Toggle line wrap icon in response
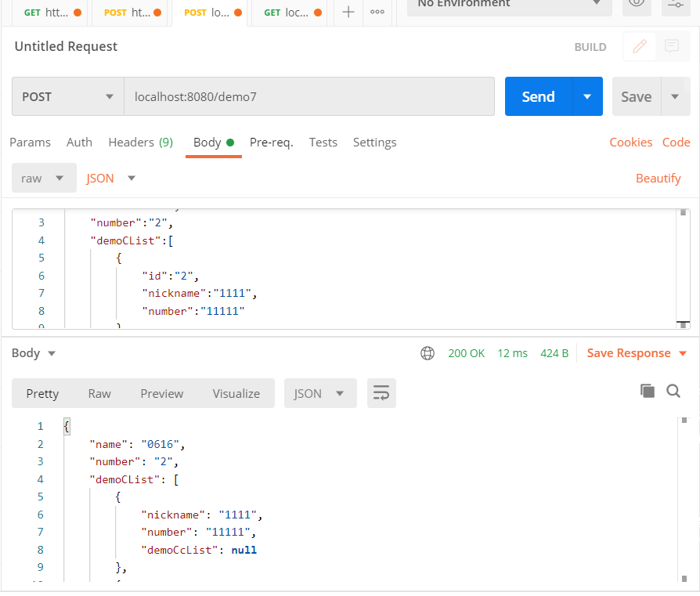700x596 pixels. coord(381,393)
